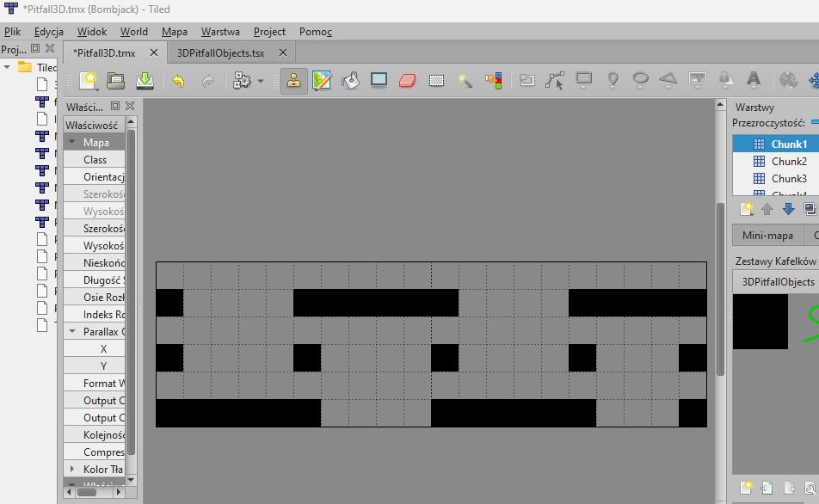Switch to 3DPitfallObjects.tsx tab
Image resolution: width=819 pixels, height=504 pixels.
220,52
